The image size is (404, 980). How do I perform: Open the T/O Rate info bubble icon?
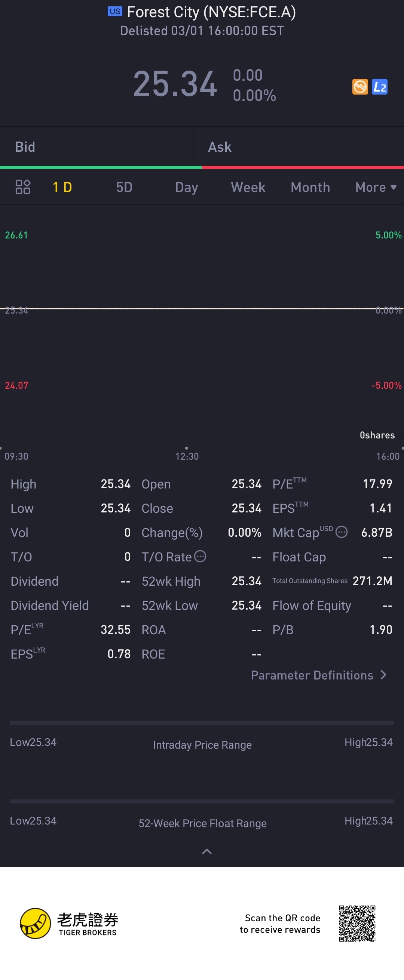[x=200, y=556]
